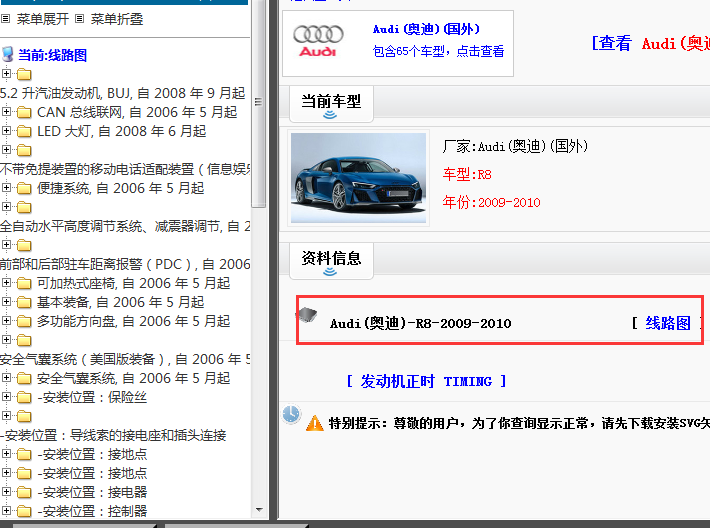Viewport: 710px width, 528px height.
Task: Expand the 多功能方向盘 tree node
Action: [6, 321]
